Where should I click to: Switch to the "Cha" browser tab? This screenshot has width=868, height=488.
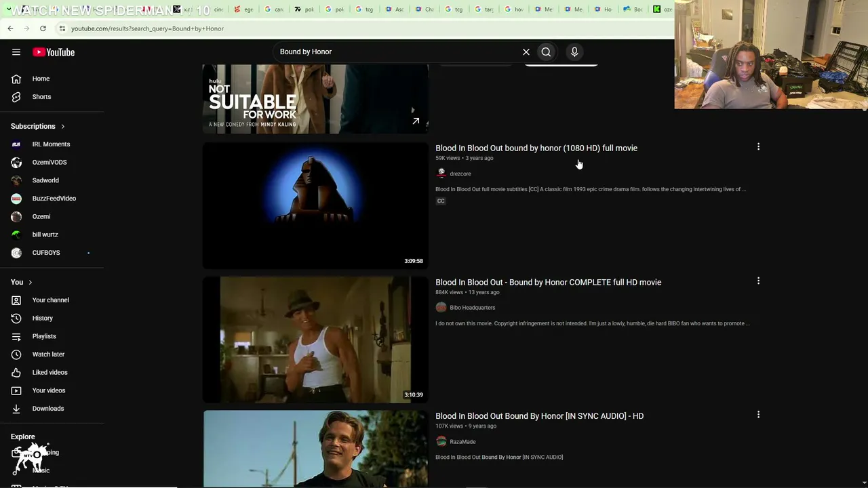[x=426, y=9]
